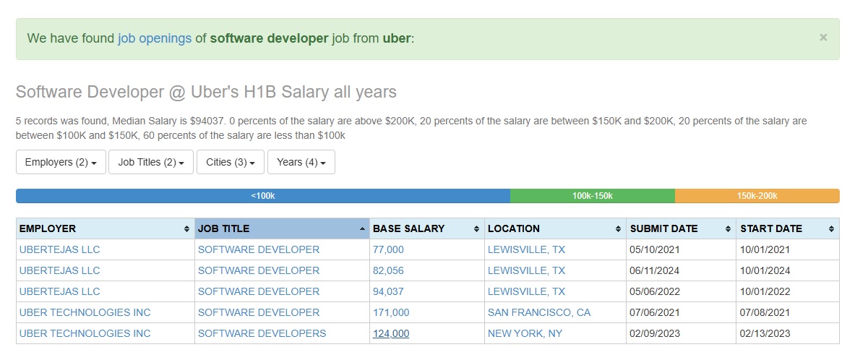Sort by EMPLOYER column header
868x355 pixels.
105,228
